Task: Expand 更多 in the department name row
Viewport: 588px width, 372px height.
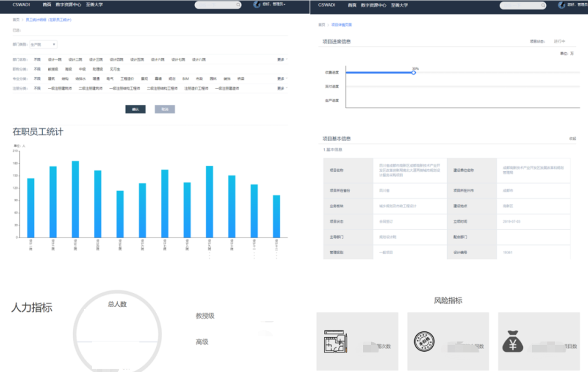Action: tap(282, 60)
